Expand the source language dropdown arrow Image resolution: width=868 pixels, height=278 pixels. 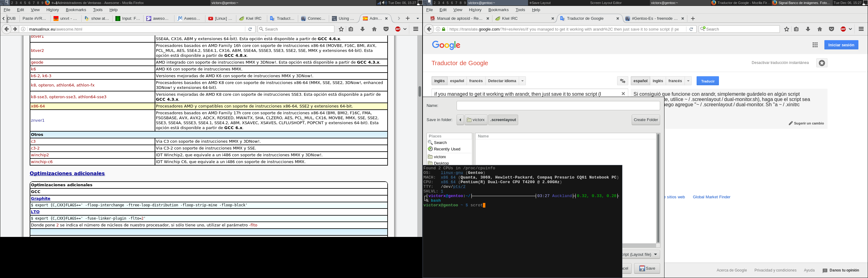pyautogui.click(x=522, y=81)
